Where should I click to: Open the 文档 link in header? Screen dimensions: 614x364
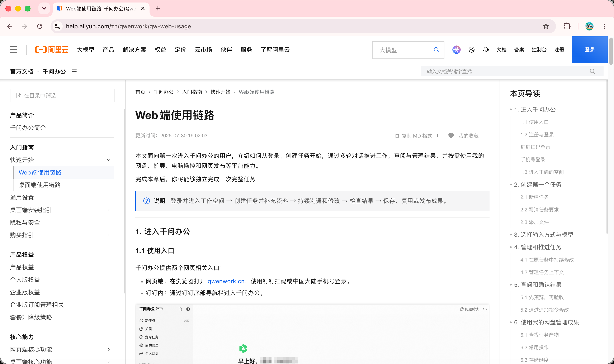[502, 50]
